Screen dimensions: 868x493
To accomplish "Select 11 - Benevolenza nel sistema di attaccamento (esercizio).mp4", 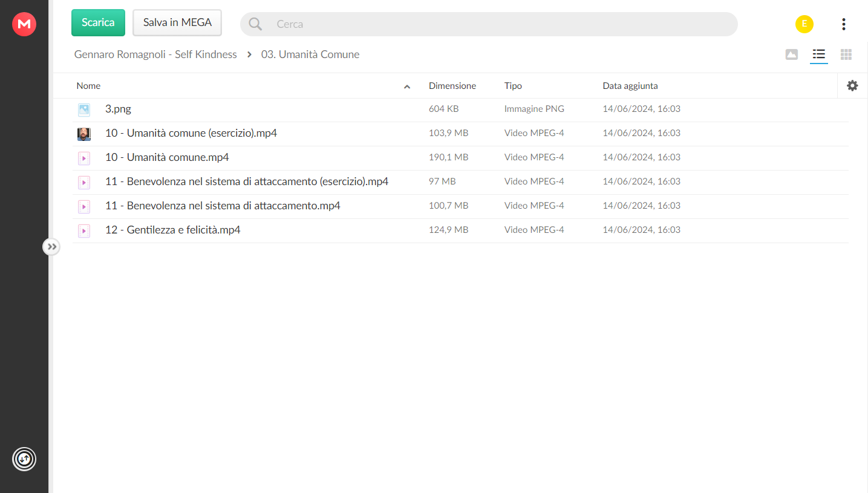I will tap(247, 181).
